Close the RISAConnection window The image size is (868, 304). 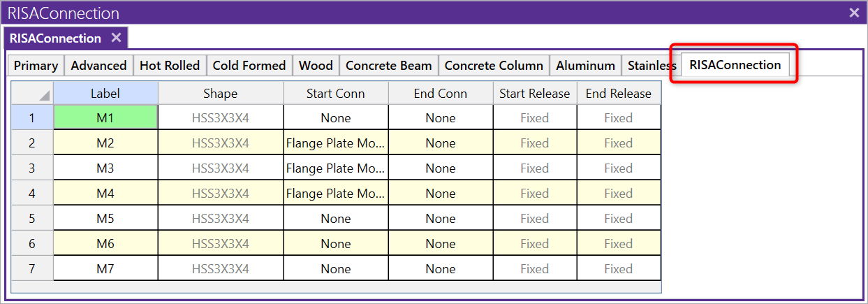pos(854,13)
